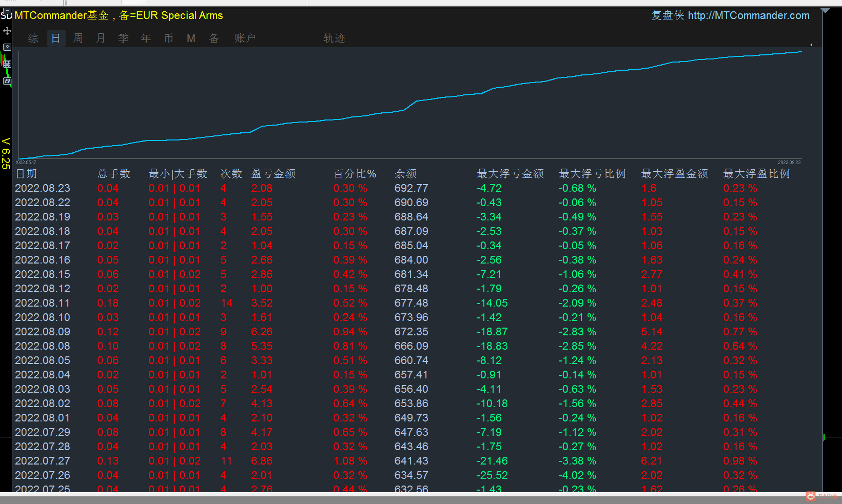
Task: Click the 次数 column header
Action: [231, 174]
